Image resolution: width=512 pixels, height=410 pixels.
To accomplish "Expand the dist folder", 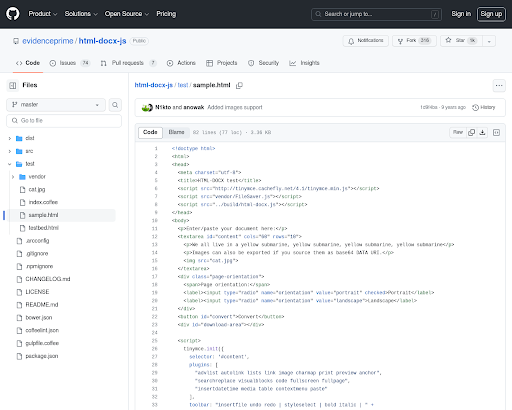I will tap(10, 138).
